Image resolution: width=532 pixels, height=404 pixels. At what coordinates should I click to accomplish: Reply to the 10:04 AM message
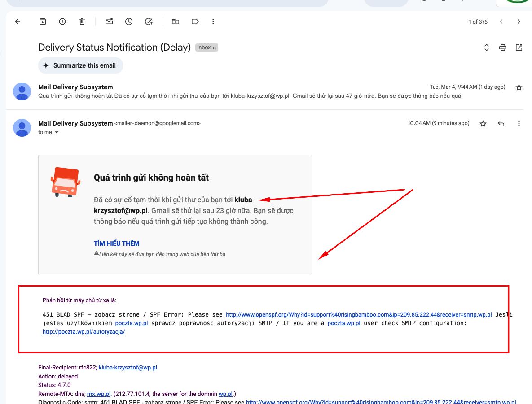coord(501,123)
